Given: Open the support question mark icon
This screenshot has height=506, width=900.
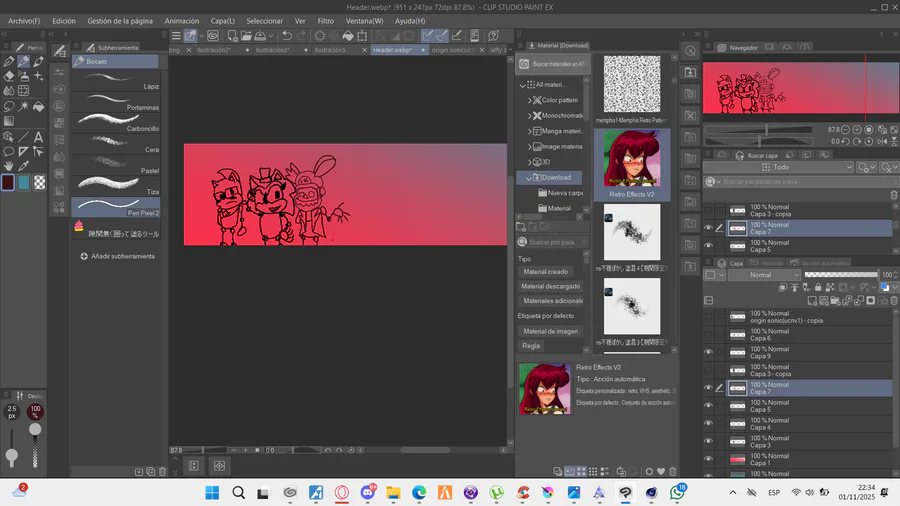Looking at the screenshot, I should click(x=494, y=36).
